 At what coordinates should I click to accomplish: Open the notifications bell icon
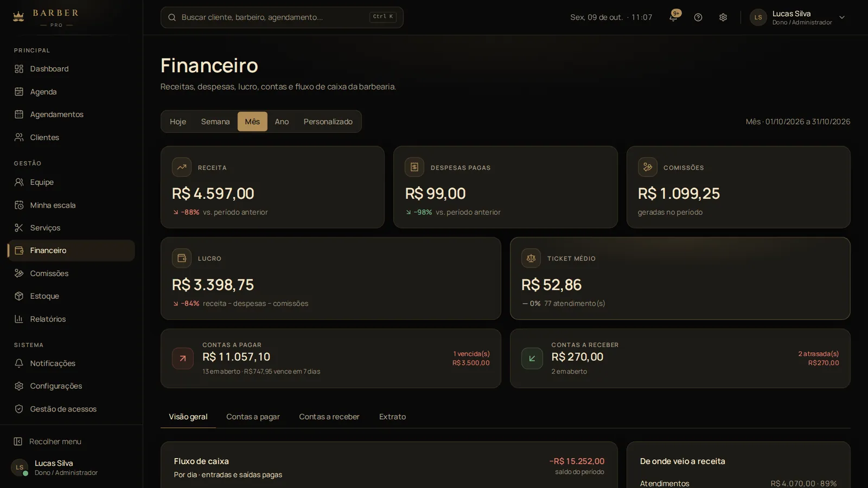pyautogui.click(x=673, y=17)
